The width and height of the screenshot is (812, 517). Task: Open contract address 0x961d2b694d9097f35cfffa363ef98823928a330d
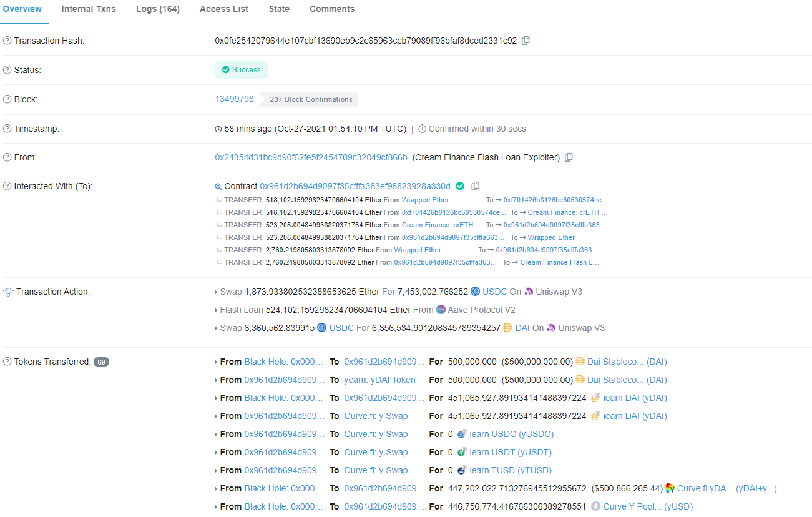(x=355, y=186)
